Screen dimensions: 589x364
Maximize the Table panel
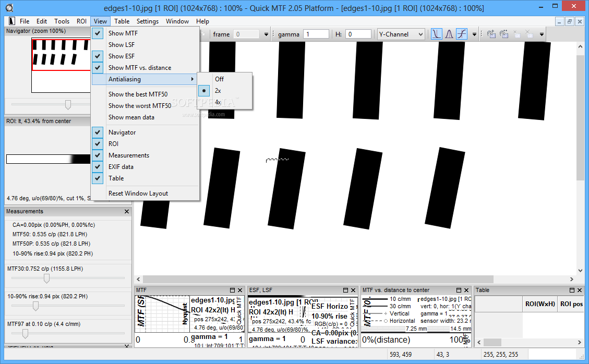[572, 290]
